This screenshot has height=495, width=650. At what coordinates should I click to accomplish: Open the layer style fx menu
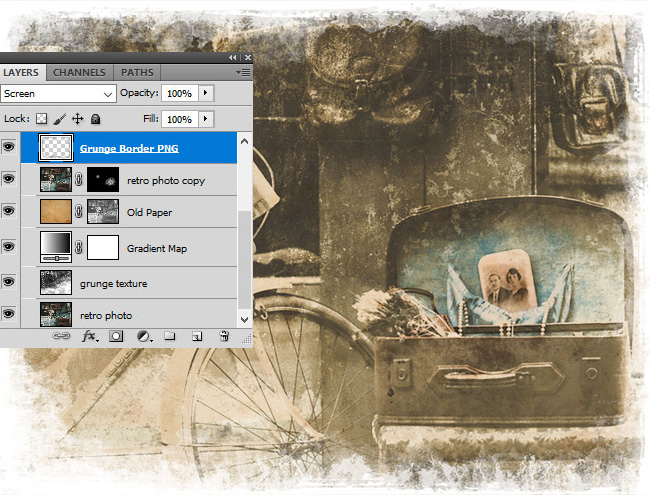[x=88, y=337]
